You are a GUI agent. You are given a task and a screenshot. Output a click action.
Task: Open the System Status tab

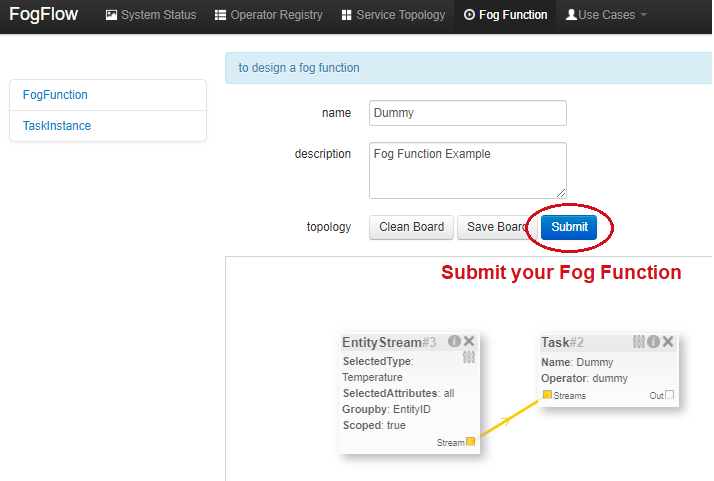click(151, 15)
